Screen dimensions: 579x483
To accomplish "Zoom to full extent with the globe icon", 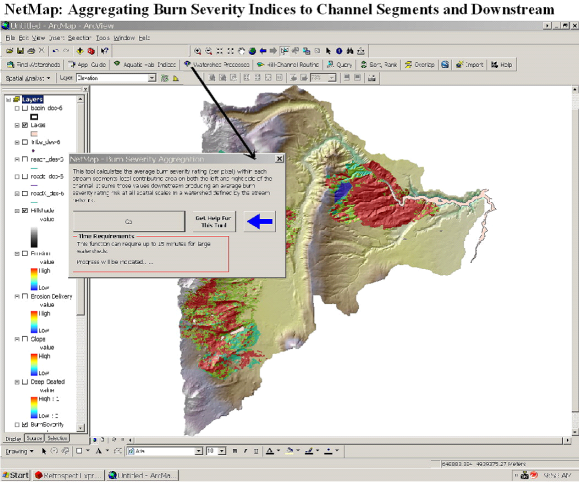I will 253,51.
